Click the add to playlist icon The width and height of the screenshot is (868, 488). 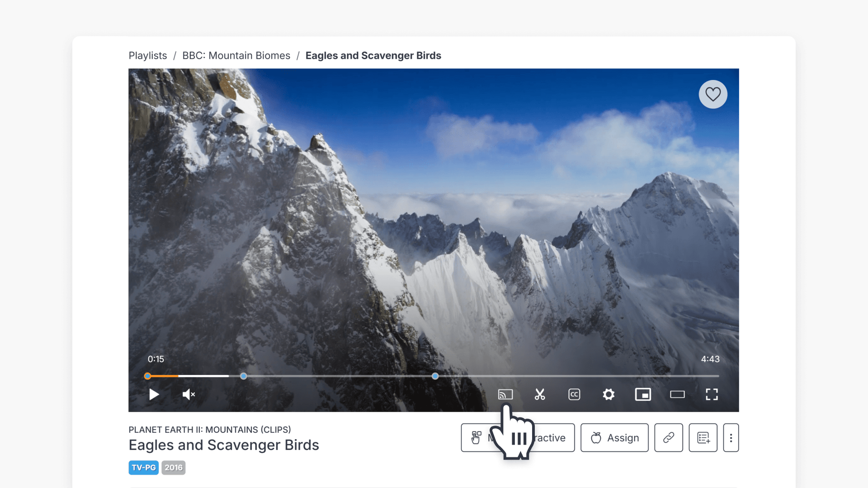click(x=703, y=437)
